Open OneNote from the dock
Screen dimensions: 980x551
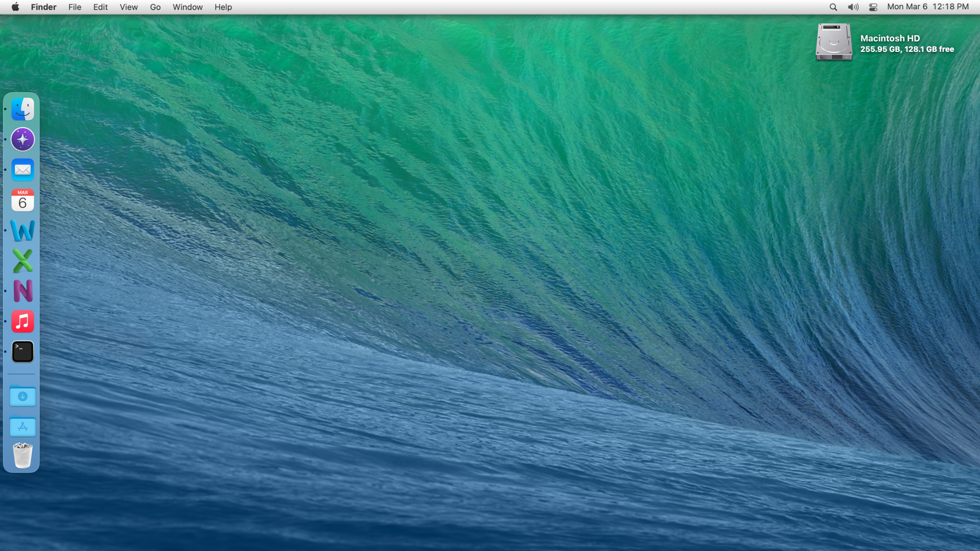[23, 291]
